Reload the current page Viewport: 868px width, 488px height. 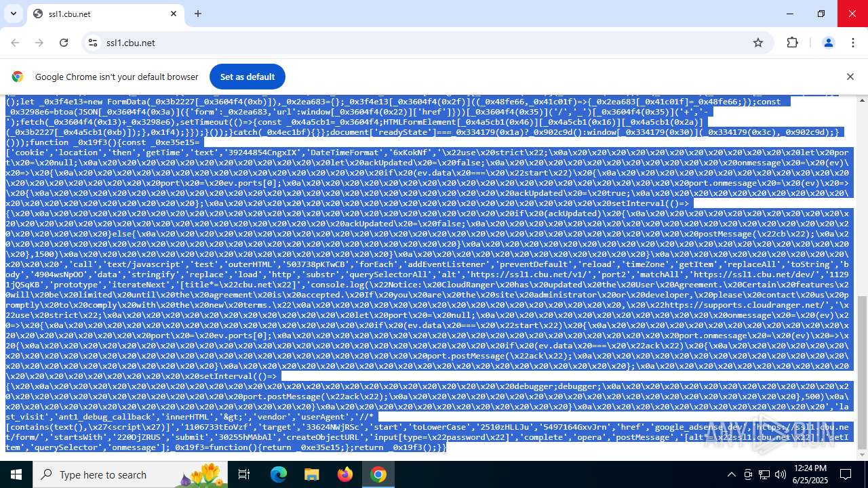pyautogui.click(x=64, y=43)
